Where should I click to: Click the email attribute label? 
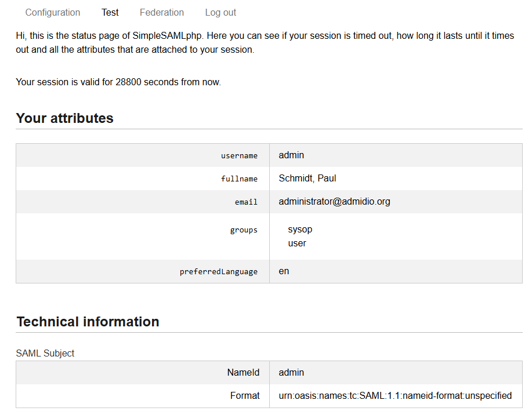pyautogui.click(x=246, y=202)
